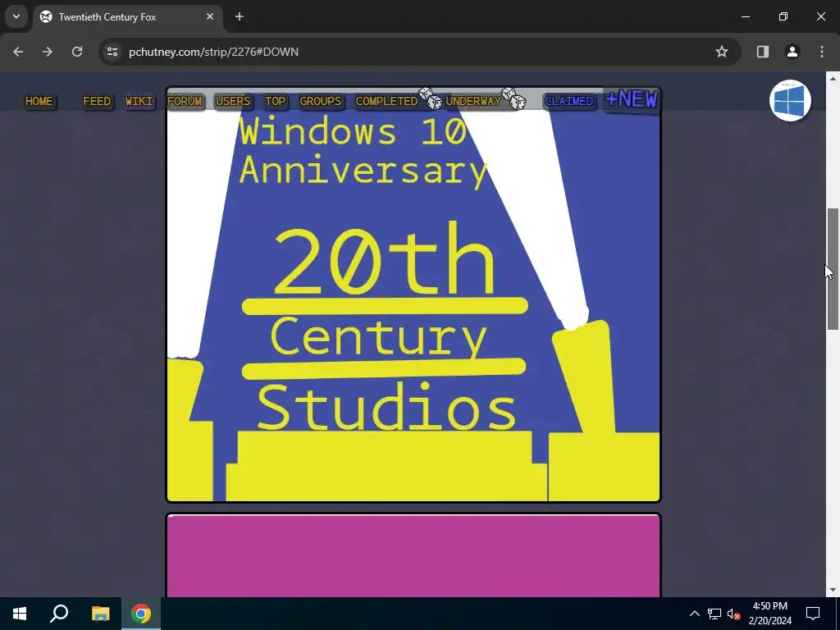The image size is (840, 630).
Task: Click the page scrollbar thumb
Action: (x=833, y=269)
